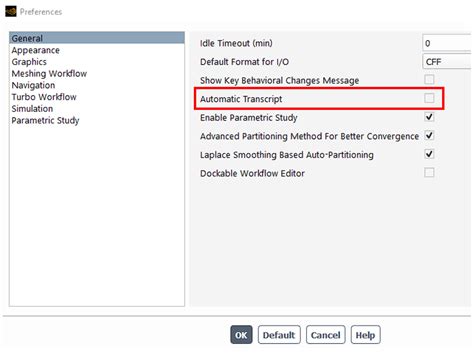Viewport: 474px width, 361px height.
Task: Disable Advanced Partitioning Method checkbox
Action: point(429,136)
